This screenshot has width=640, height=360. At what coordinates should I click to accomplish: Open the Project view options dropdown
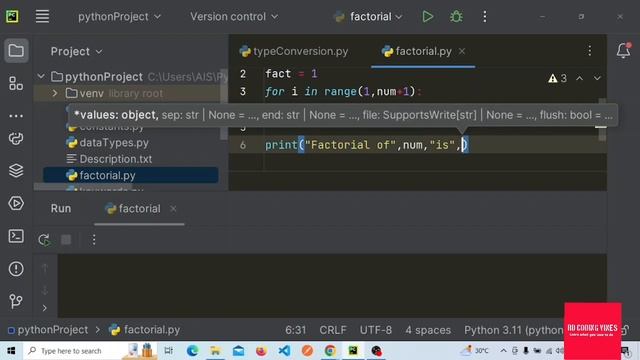coord(76,51)
